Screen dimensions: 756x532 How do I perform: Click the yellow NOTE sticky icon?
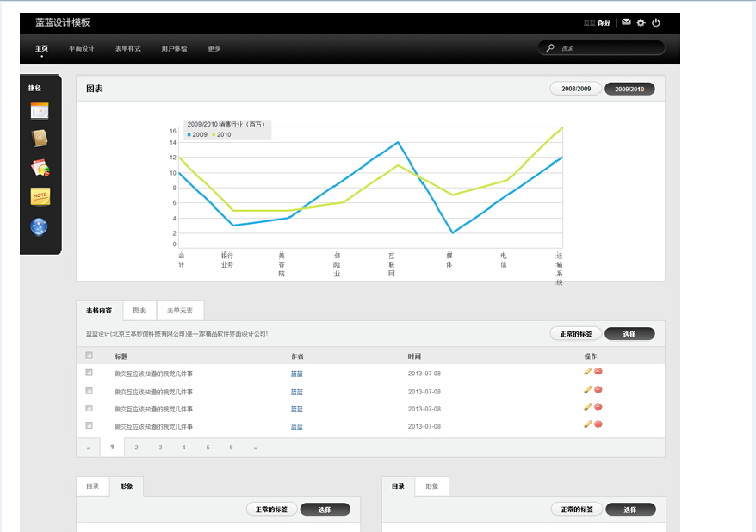(40, 197)
